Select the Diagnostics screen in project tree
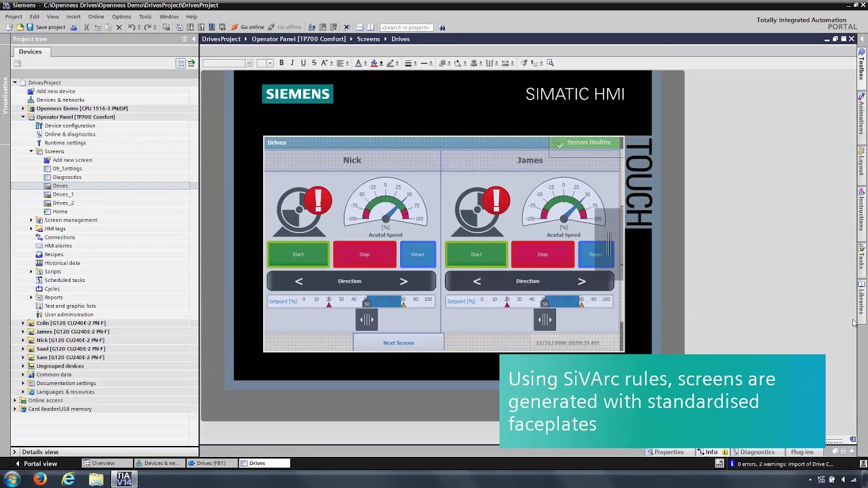 [66, 177]
